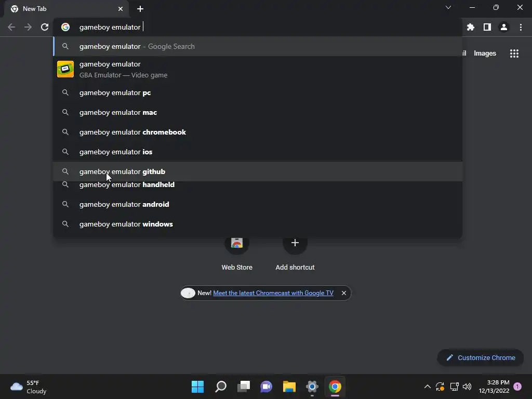Click the Add shortcut plus button

[x=295, y=243]
